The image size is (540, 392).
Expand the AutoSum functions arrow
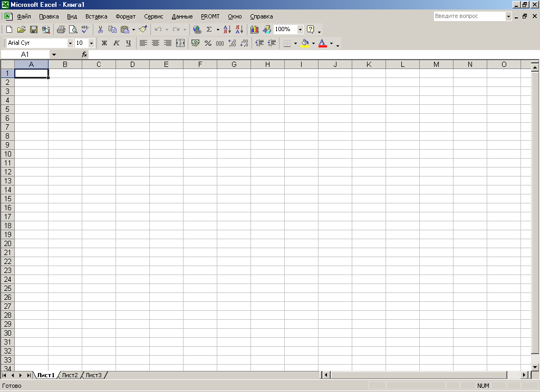218,30
